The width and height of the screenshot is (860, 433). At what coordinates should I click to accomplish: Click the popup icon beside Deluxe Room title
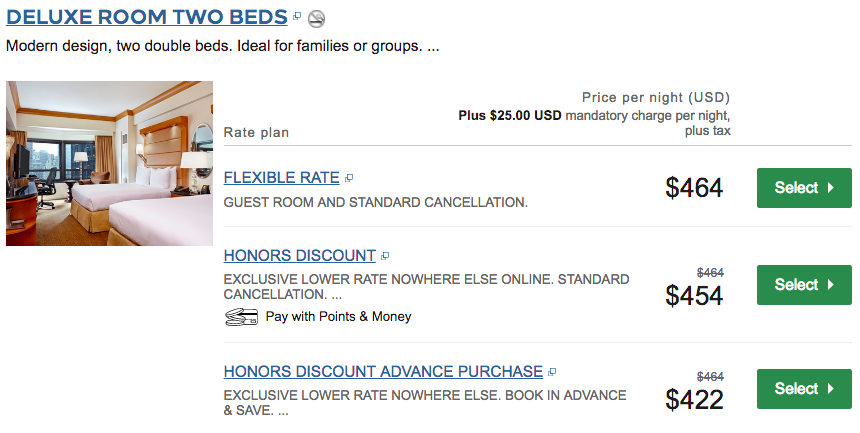coord(297,16)
